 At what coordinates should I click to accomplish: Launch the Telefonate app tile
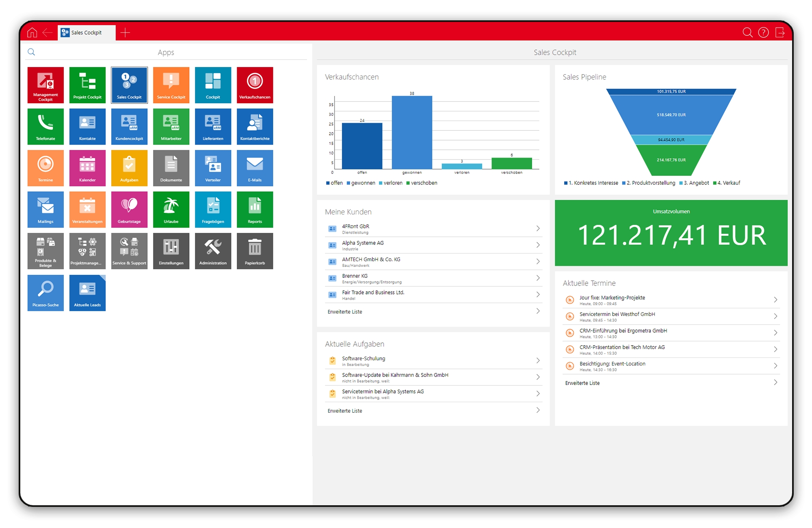pyautogui.click(x=45, y=126)
